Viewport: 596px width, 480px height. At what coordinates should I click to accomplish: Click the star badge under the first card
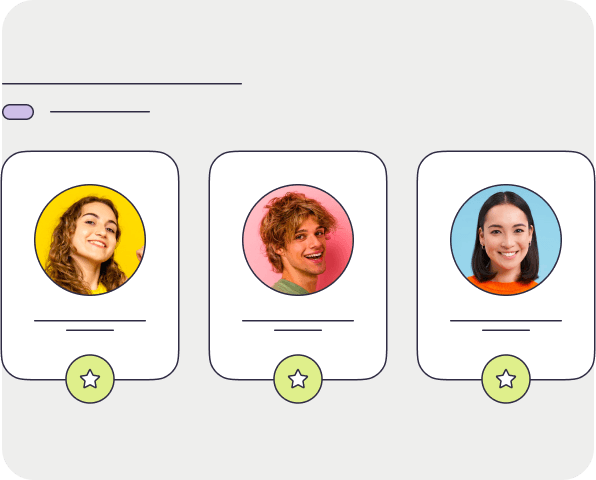coord(90,379)
